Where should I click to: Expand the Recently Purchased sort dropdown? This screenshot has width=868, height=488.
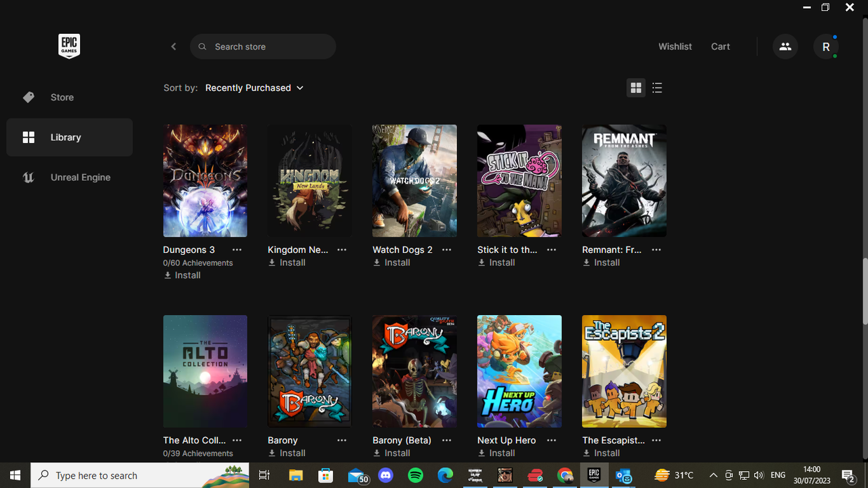[x=254, y=88]
